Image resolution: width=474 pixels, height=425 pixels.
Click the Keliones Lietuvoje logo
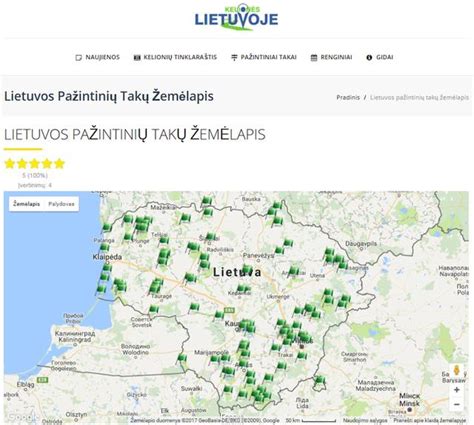pos(236,18)
